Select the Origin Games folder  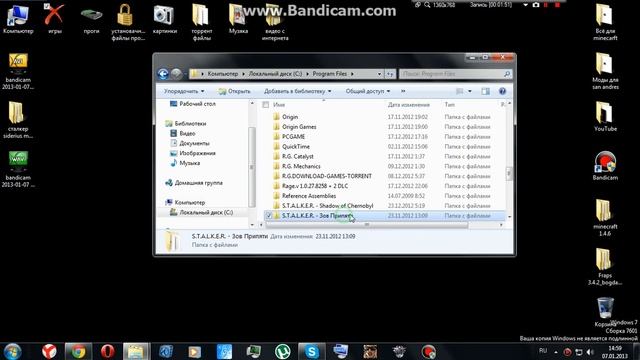299,127
